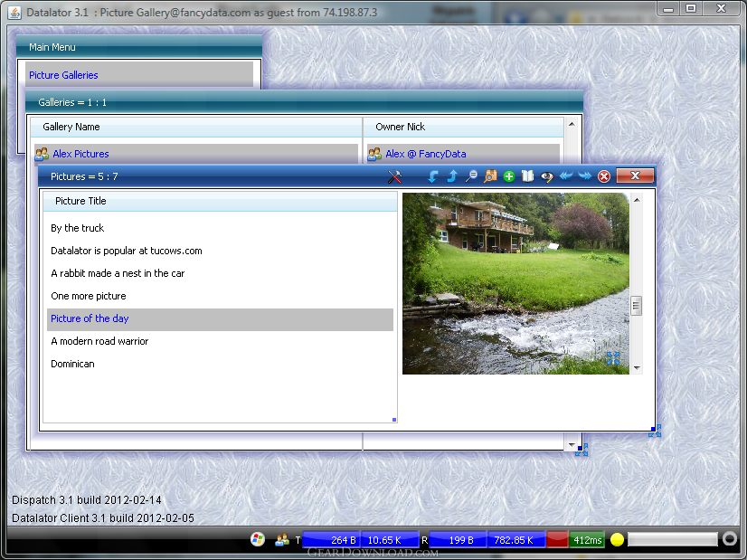The width and height of the screenshot is (747, 560).
Task: Click the blue double right arrow icon
Action: [584, 176]
